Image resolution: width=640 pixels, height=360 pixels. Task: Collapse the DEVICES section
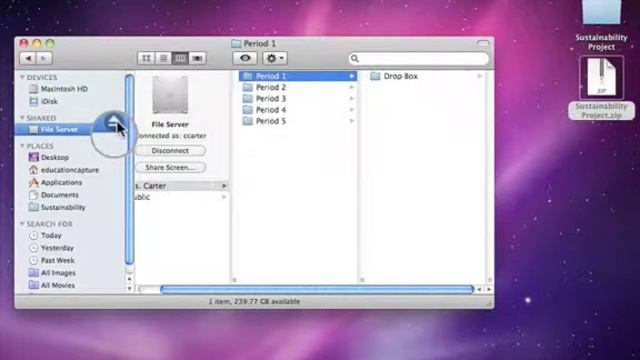click(x=22, y=77)
